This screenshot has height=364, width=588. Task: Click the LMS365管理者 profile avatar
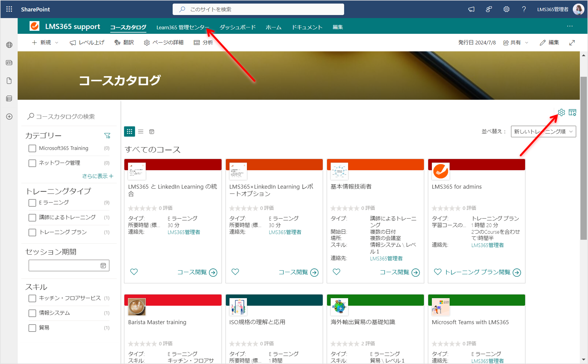tap(578, 9)
